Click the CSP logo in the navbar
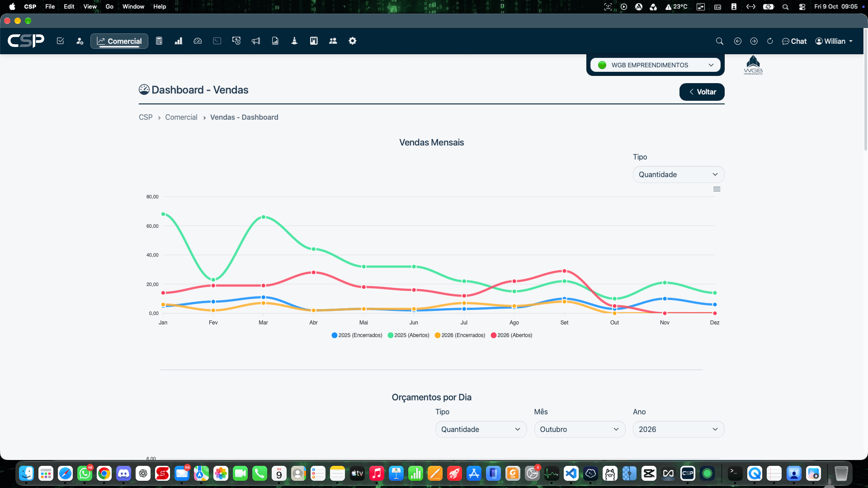This screenshot has width=868, height=488. tap(26, 41)
